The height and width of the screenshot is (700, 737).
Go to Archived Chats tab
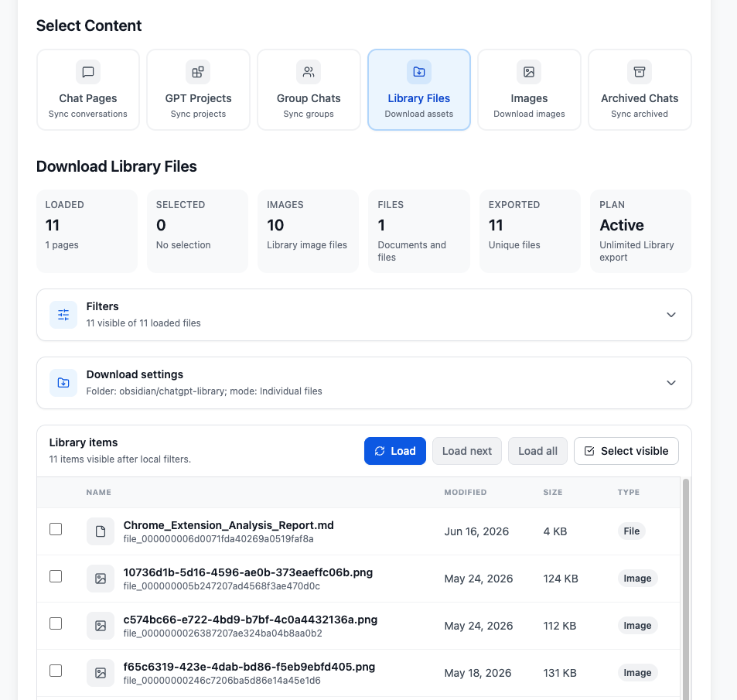point(640,90)
